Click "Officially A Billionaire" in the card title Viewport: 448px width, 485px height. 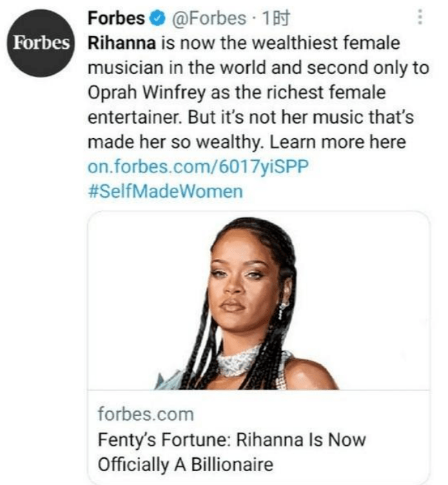(x=186, y=464)
